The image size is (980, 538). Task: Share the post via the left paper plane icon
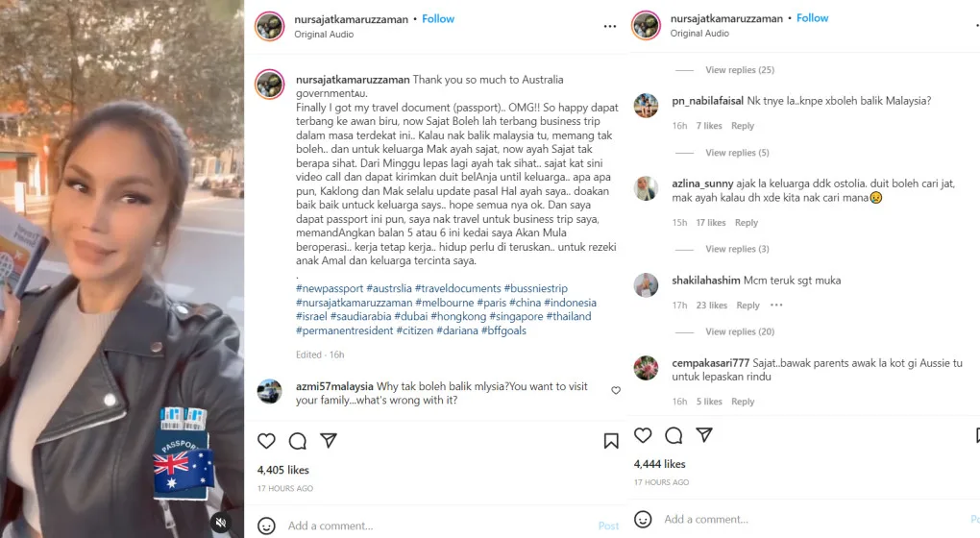coord(329,441)
